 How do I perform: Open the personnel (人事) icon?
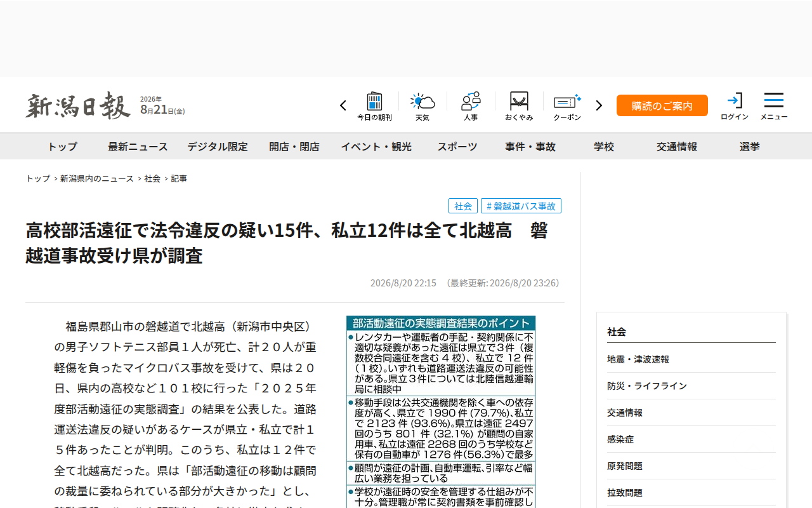point(471,106)
